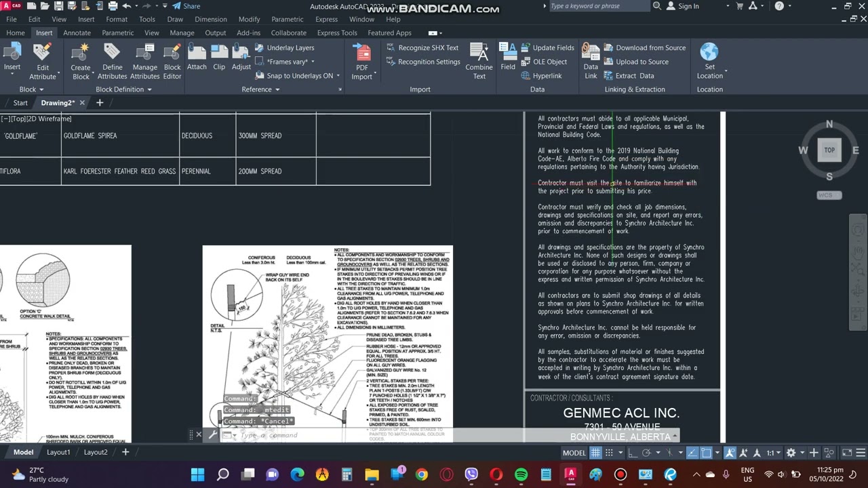Image resolution: width=868 pixels, height=488 pixels.
Task: Toggle object snap tracking in status bar
Action: pos(692,453)
